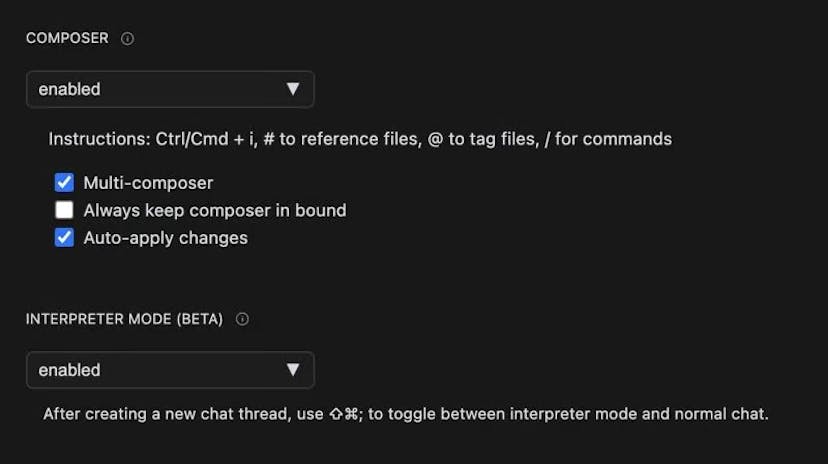This screenshot has width=828, height=464.
Task: Disable the Auto-apply changes checkbox
Action: click(x=64, y=238)
